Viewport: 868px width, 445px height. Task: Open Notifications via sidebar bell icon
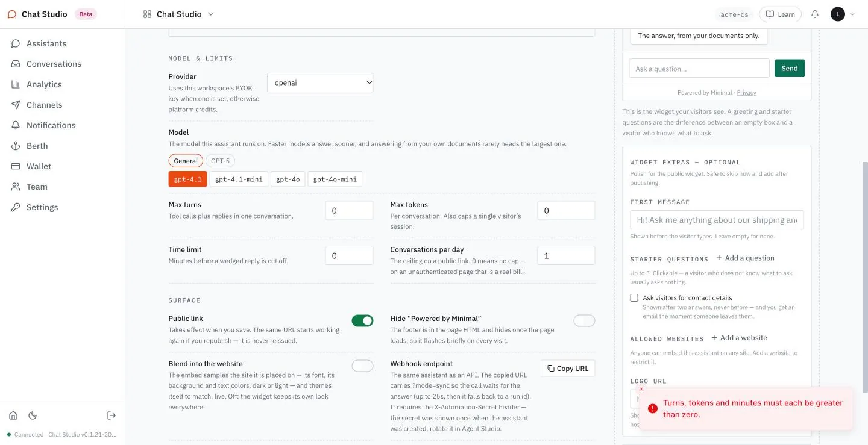click(x=16, y=125)
